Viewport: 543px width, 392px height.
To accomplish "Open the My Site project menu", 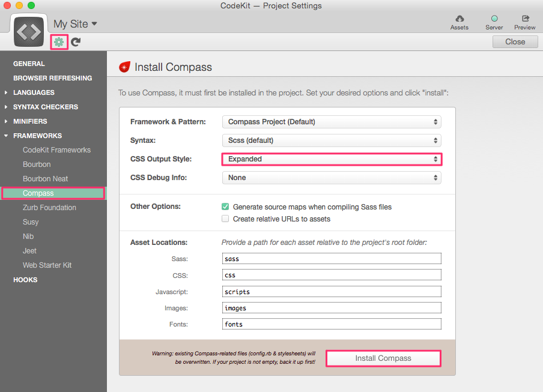I will coord(75,24).
